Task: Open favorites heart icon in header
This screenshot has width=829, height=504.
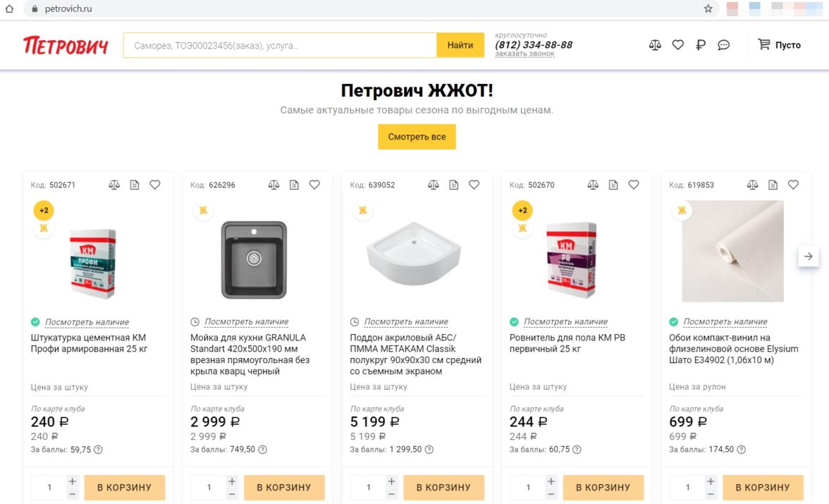Action: (677, 45)
